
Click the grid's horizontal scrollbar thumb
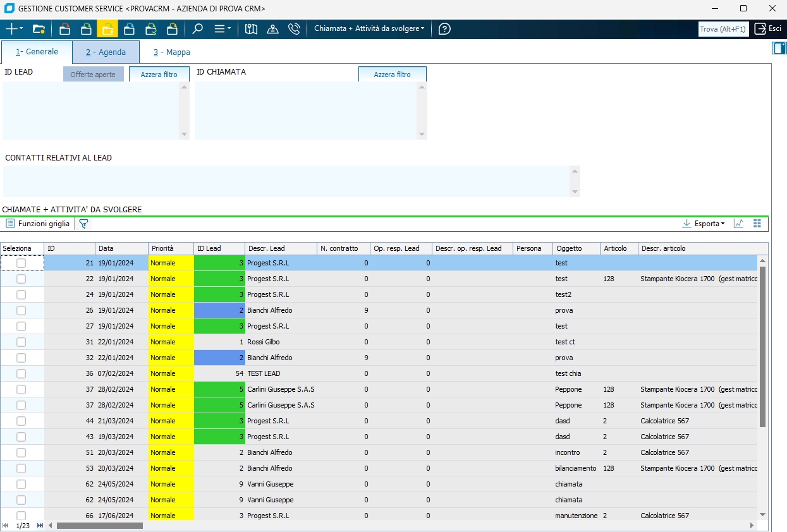tap(100, 525)
